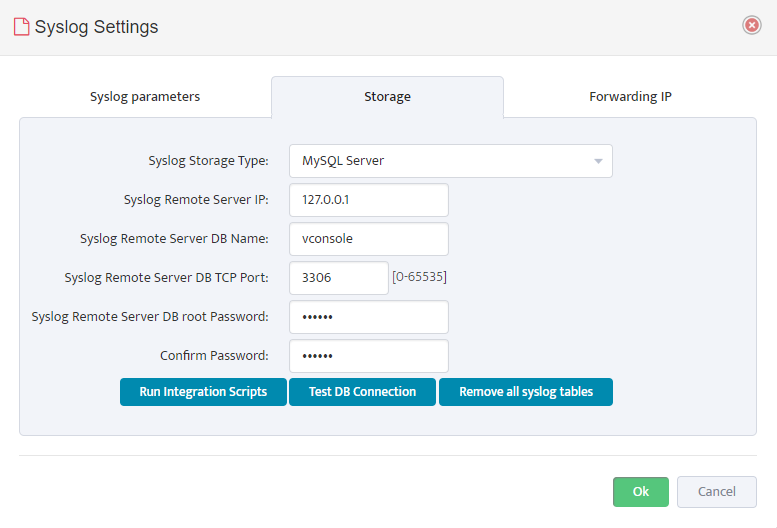This screenshot has width=777, height=528.
Task: Close the Syslog Settings dialog
Action: click(751, 25)
